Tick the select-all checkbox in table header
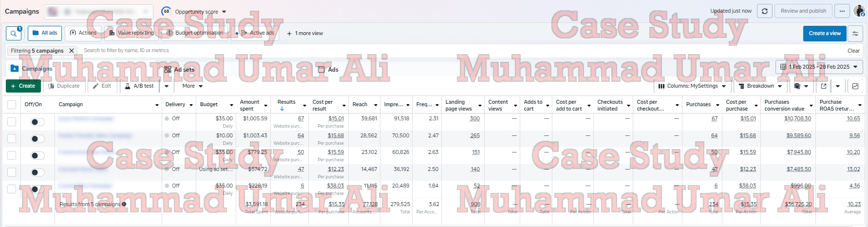Image resolution: width=868 pixels, height=227 pixels. pos(12,105)
